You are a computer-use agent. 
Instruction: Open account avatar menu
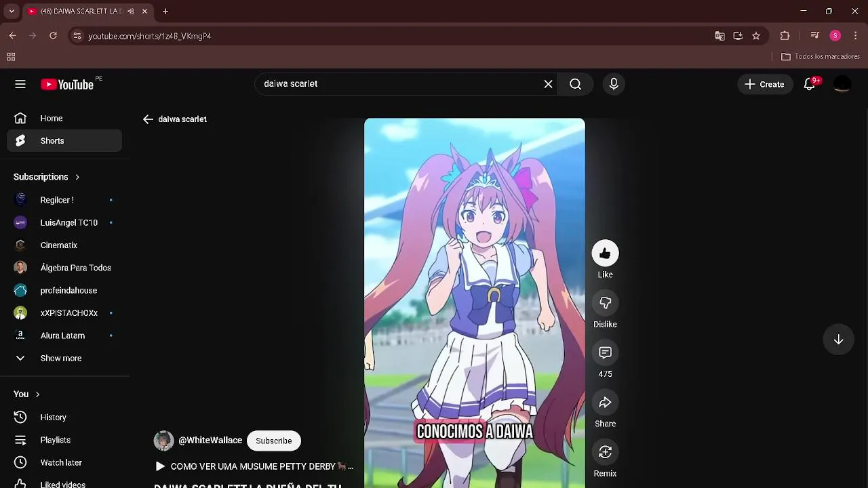(x=842, y=84)
